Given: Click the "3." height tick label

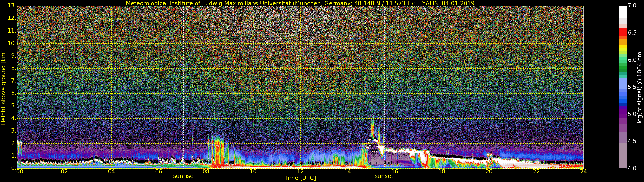Looking at the screenshot, I should 14,130.
